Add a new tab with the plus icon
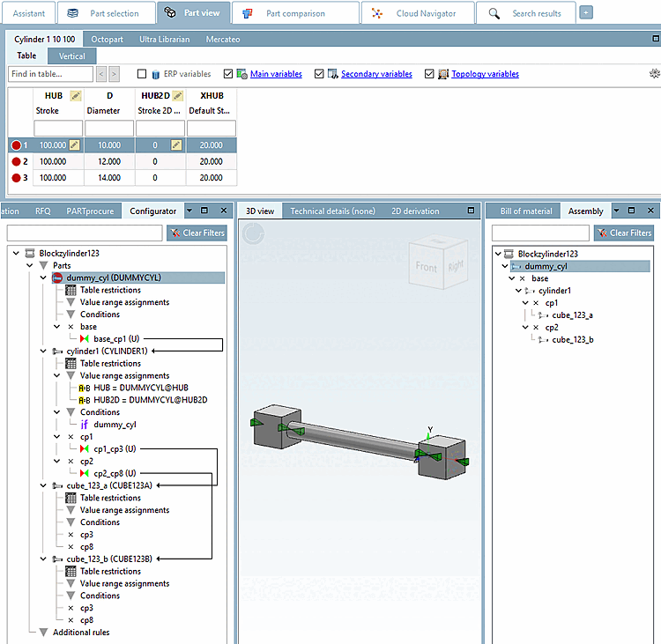The height and width of the screenshot is (644, 661). click(586, 12)
